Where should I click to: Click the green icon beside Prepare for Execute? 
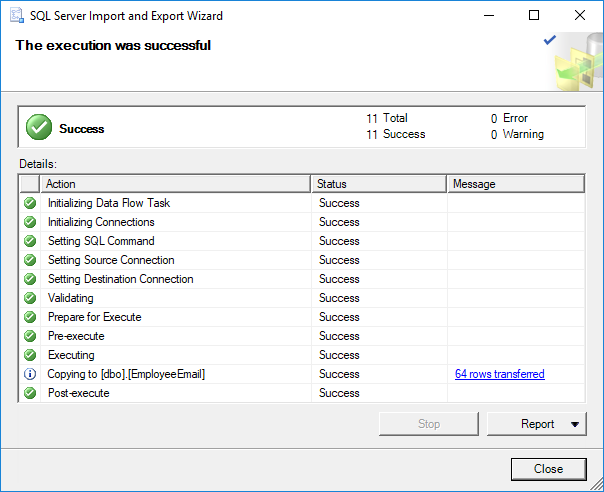[30, 317]
